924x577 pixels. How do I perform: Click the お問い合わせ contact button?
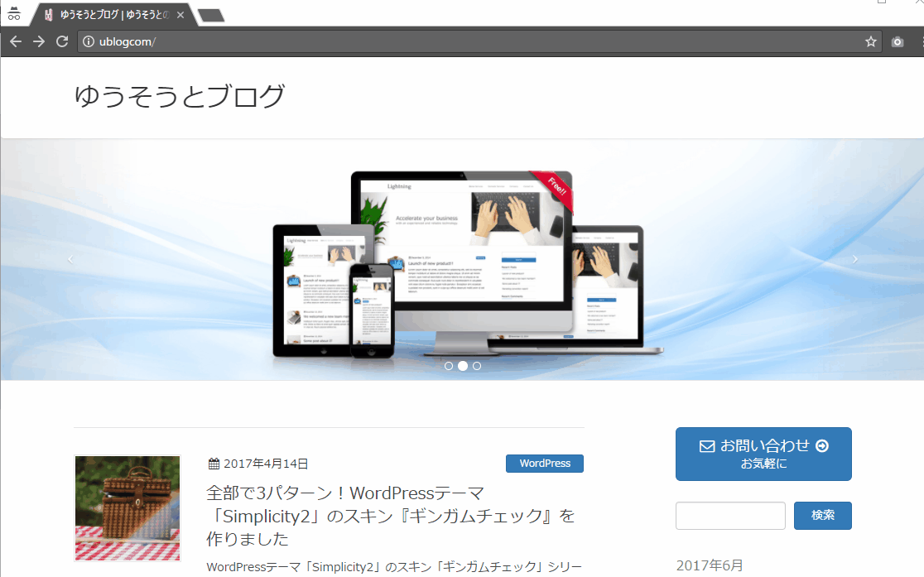(763, 454)
